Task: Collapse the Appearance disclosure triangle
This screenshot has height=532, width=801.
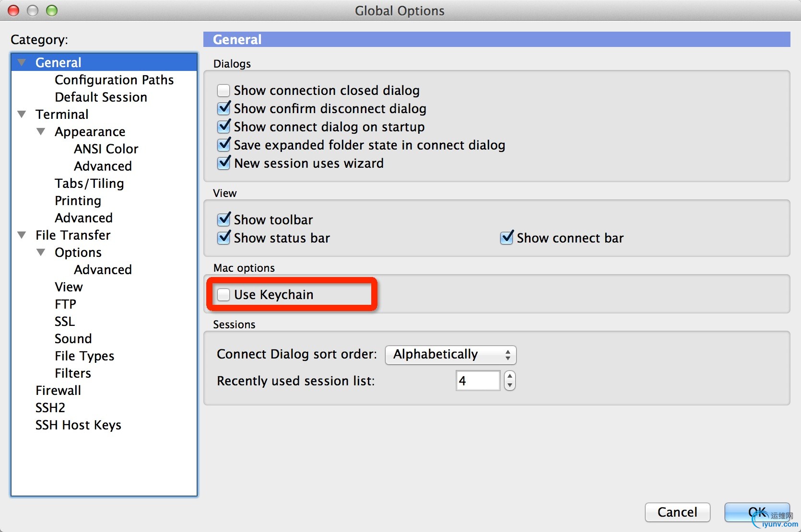Action: (41, 131)
